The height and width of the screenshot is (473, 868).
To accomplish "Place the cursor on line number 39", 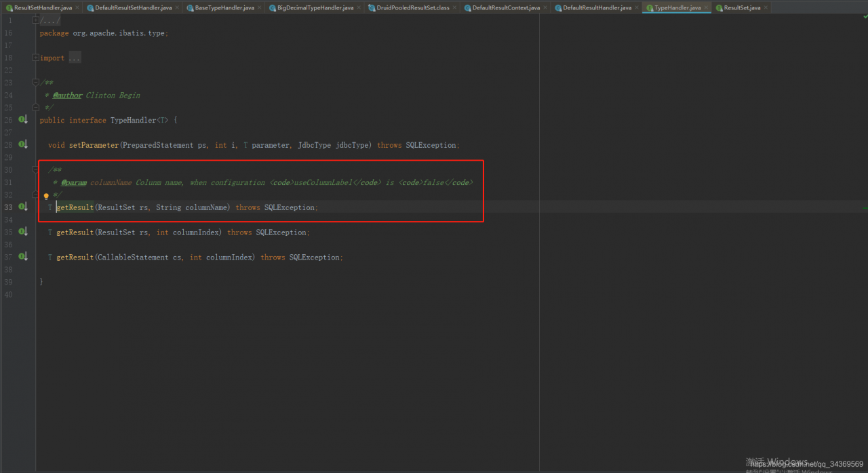I will pos(8,282).
